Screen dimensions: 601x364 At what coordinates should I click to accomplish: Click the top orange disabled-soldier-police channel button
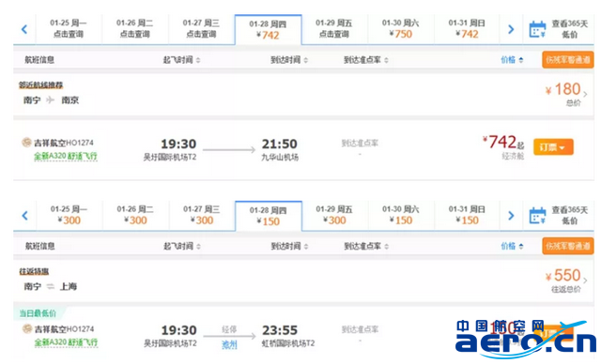[567, 60]
